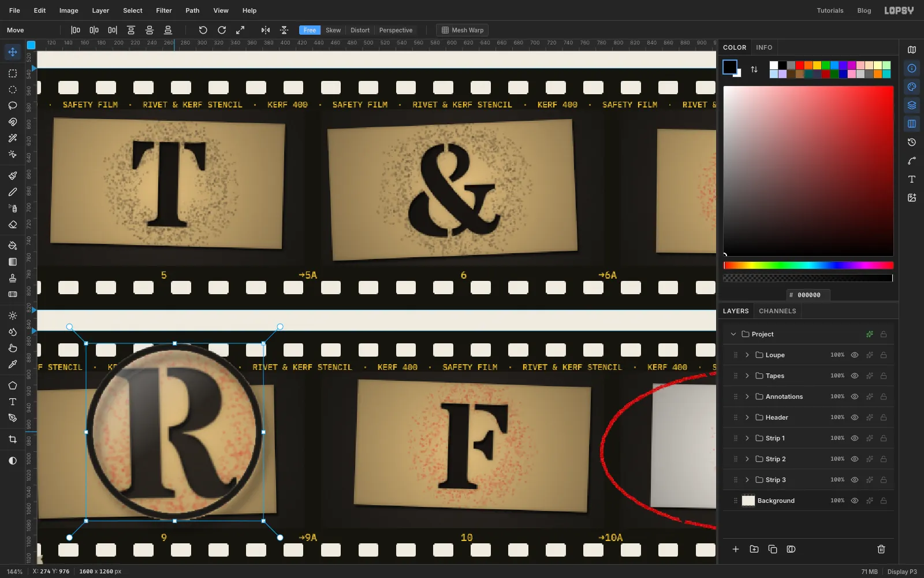Open the Tutorials link
This screenshot has width=924, height=578.
830,10
